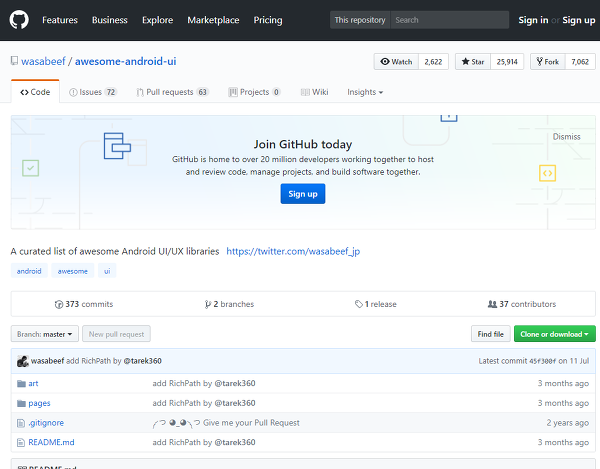
Task: Expand the Insights dropdown
Action: 365,92
